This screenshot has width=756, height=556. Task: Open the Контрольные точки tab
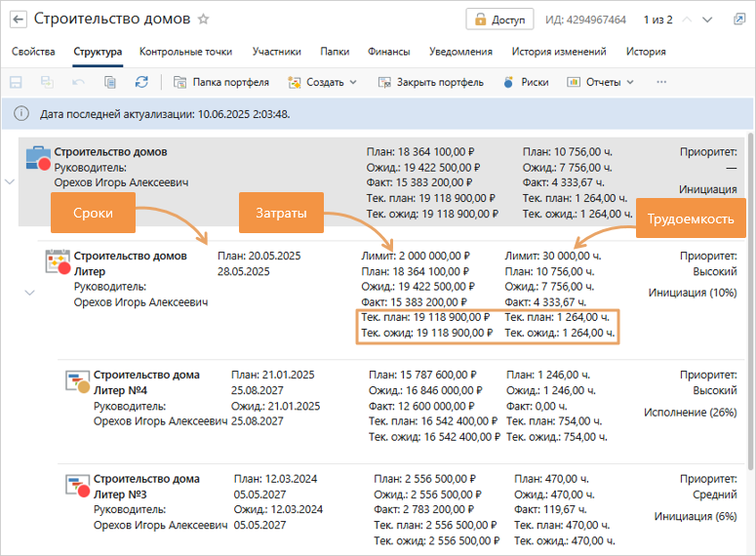tap(186, 53)
